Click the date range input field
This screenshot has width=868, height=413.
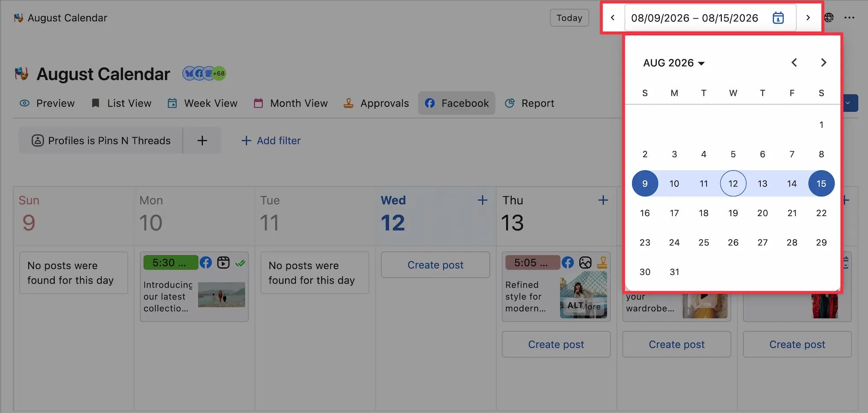tap(710, 18)
